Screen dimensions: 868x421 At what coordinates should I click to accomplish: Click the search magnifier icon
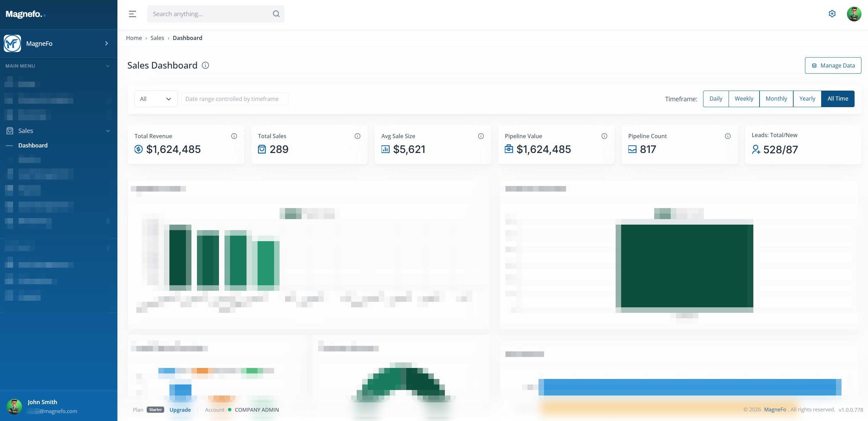(x=276, y=14)
